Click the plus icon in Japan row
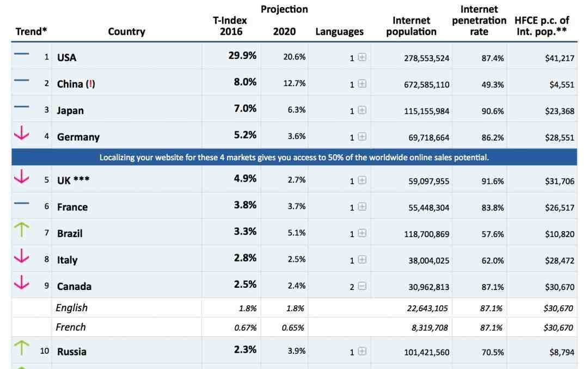This screenshot has width=588, height=369. pos(362,110)
